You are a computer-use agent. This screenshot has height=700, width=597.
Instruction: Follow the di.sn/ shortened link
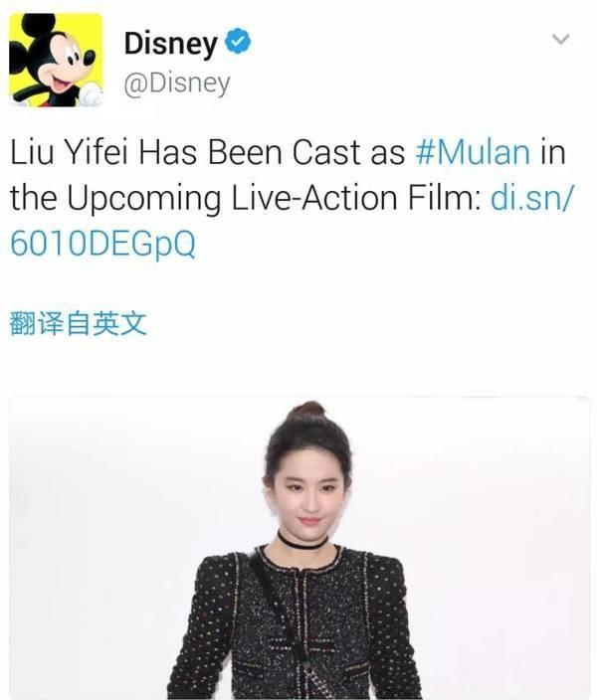531,198
